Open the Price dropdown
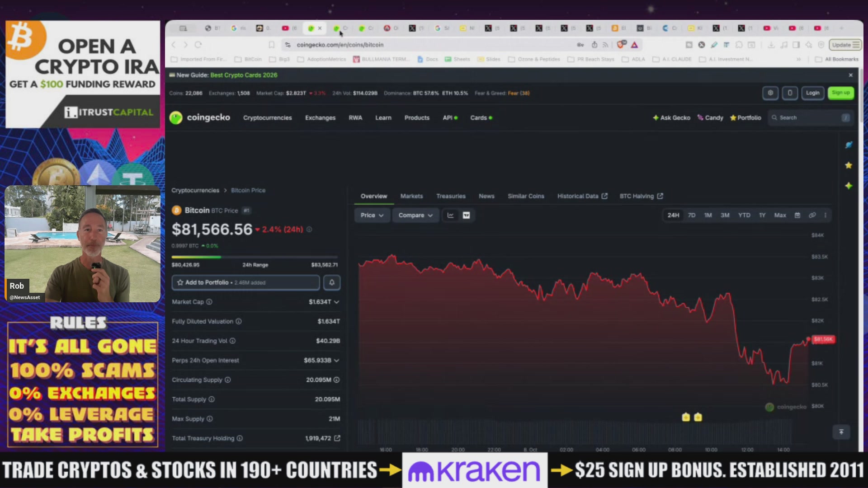The width and height of the screenshot is (868, 488). pyautogui.click(x=372, y=215)
